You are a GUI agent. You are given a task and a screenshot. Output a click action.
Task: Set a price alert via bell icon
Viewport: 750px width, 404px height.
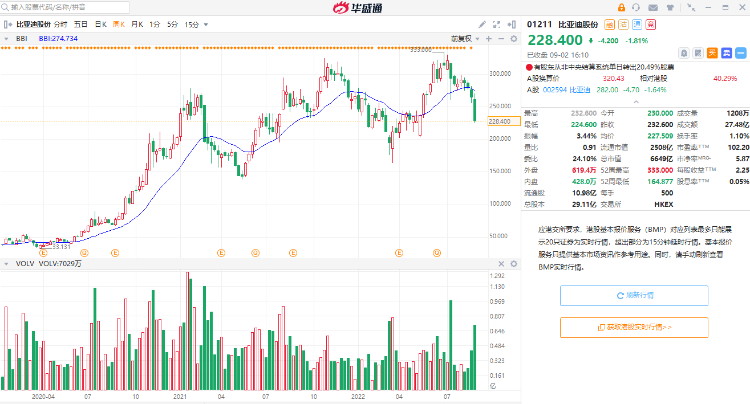pyautogui.click(x=684, y=53)
